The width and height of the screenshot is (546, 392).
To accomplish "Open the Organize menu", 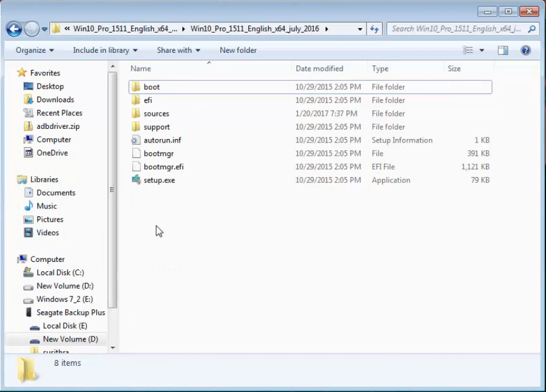I will point(34,50).
